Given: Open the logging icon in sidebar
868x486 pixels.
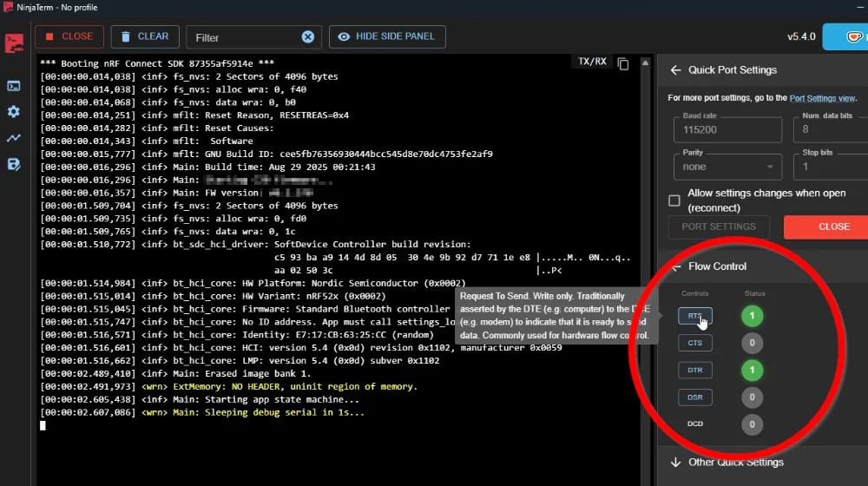Looking at the screenshot, I should point(14,164).
